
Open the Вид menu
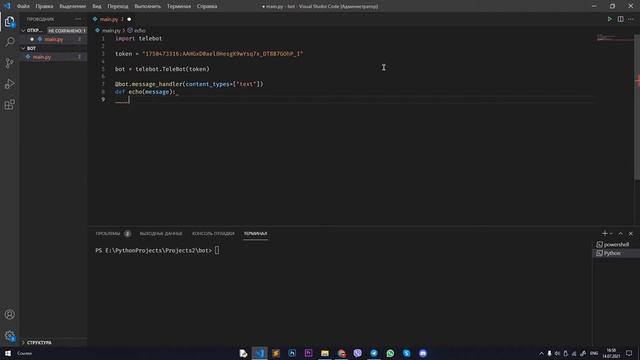coord(97,6)
